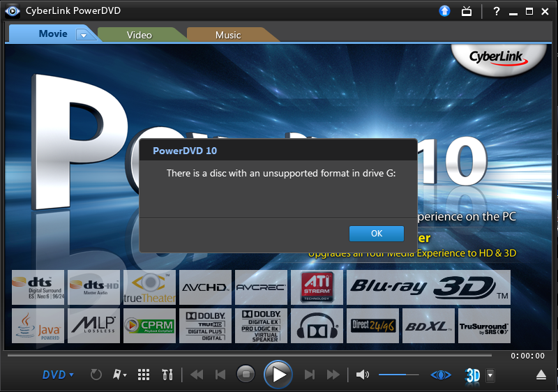Click the Dolby TrueHD logo tile
Screen dimensions: 558x392
(205, 326)
